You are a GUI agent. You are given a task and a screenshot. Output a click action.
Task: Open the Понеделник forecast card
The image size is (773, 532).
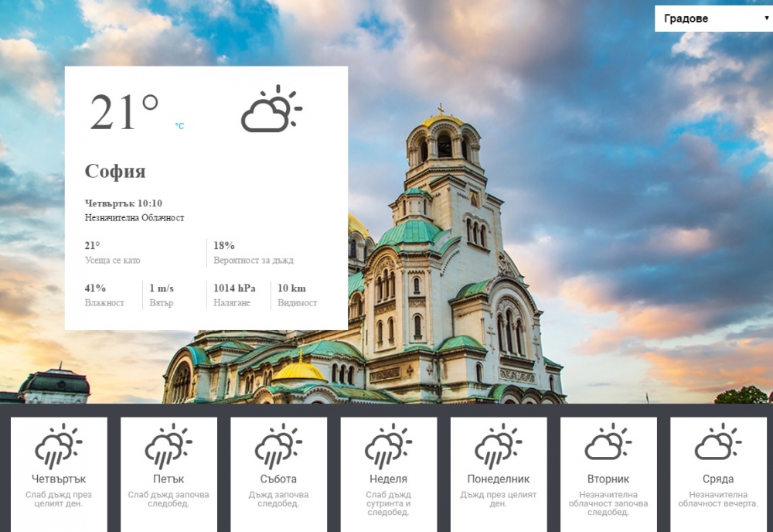click(x=499, y=474)
